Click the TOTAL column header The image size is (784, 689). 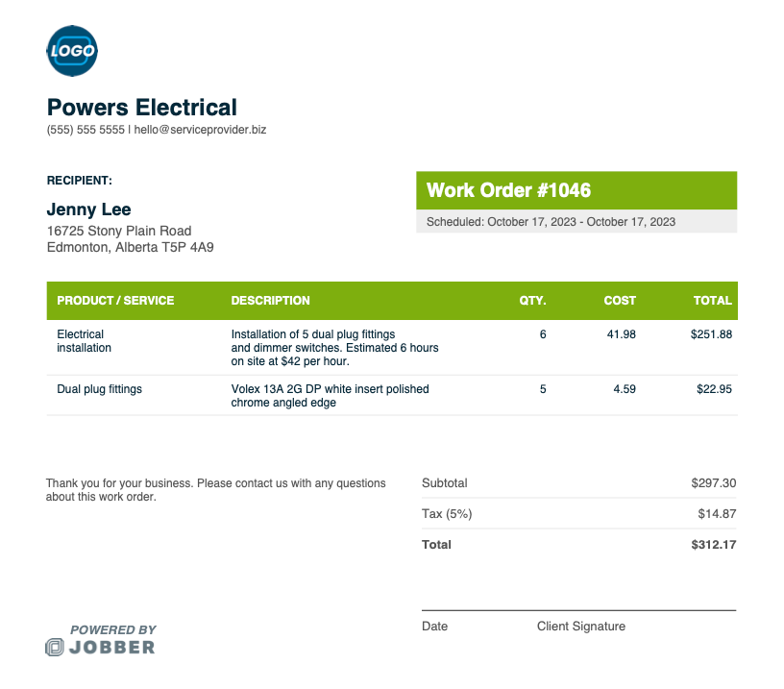pos(713,301)
